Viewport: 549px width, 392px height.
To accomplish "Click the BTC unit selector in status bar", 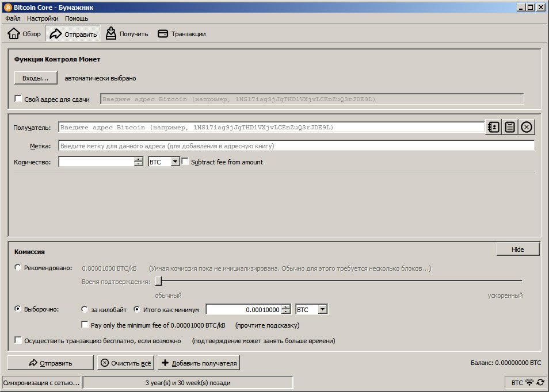I will [516, 382].
